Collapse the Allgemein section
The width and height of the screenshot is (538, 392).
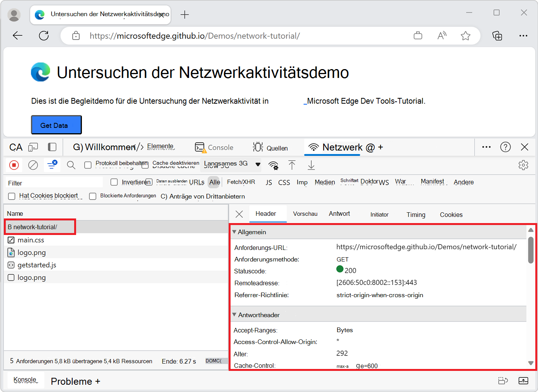pyautogui.click(x=234, y=232)
